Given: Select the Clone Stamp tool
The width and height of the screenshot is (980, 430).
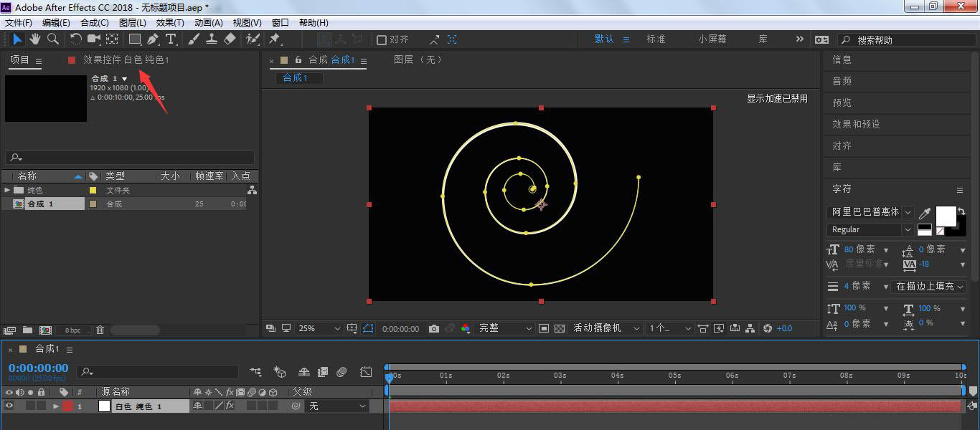Looking at the screenshot, I should (212, 39).
